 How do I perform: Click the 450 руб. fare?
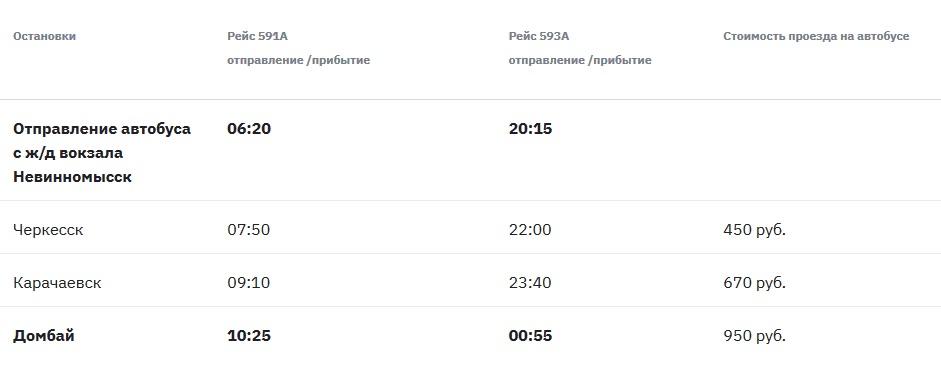[x=754, y=230]
